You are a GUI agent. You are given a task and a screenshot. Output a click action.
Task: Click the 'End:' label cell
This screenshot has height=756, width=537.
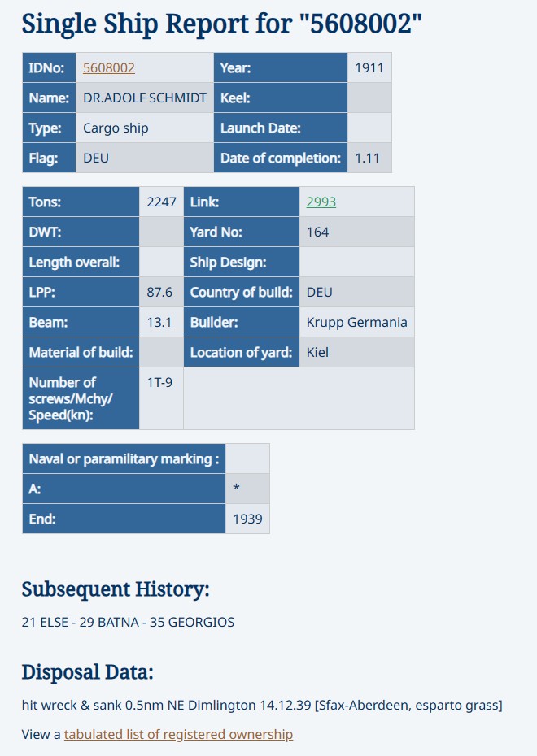[124, 519]
